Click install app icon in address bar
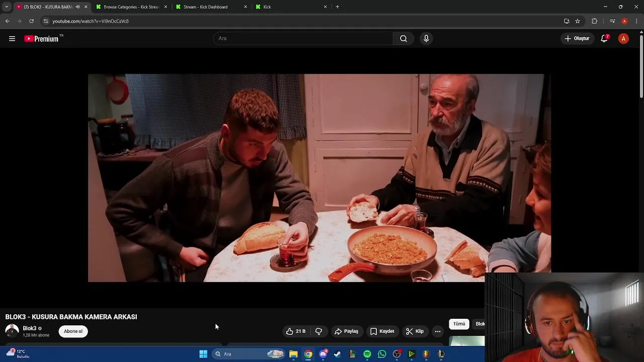Screen dimensions: 644x362 click(567, 21)
